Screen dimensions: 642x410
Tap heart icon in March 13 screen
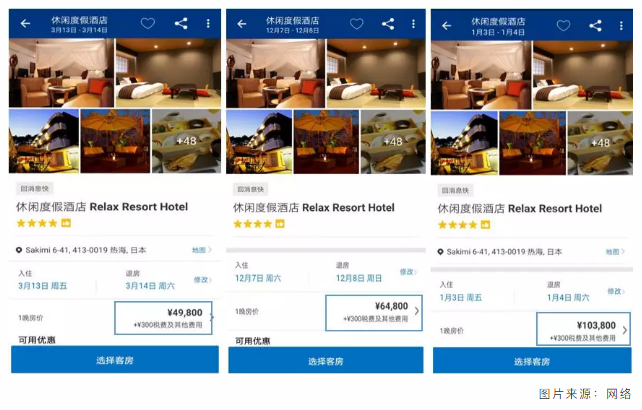coord(148,23)
